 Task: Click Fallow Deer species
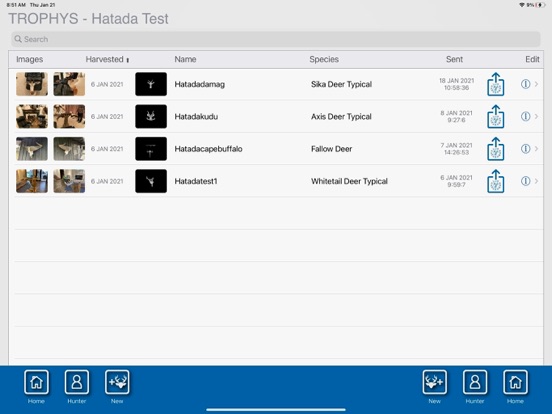332,149
